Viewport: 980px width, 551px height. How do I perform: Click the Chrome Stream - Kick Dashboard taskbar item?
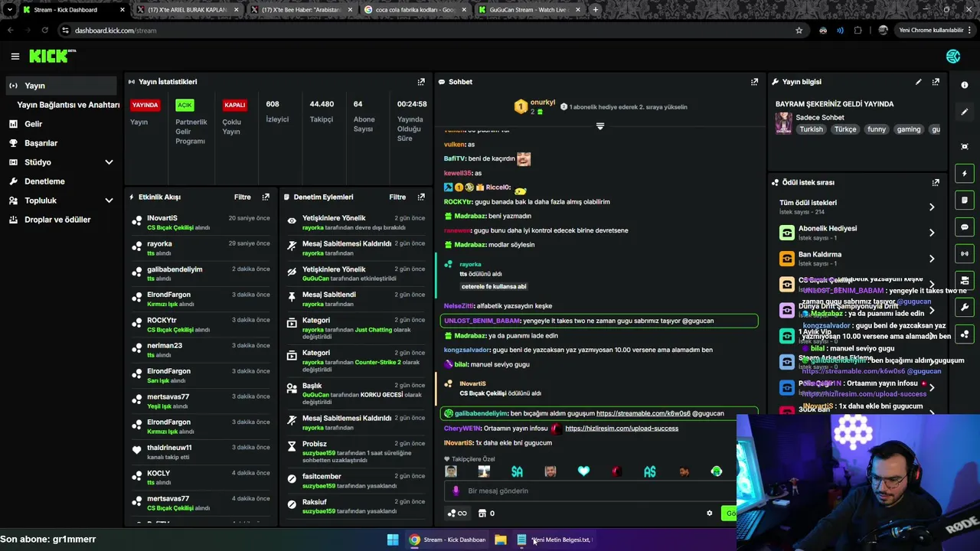[447, 540]
